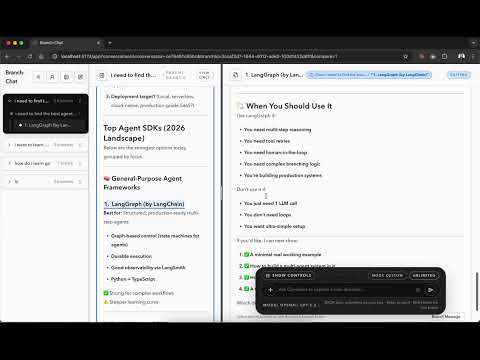Click the 'When You Should Use It' heading
Screen dimensions: 480x360
[289, 106]
